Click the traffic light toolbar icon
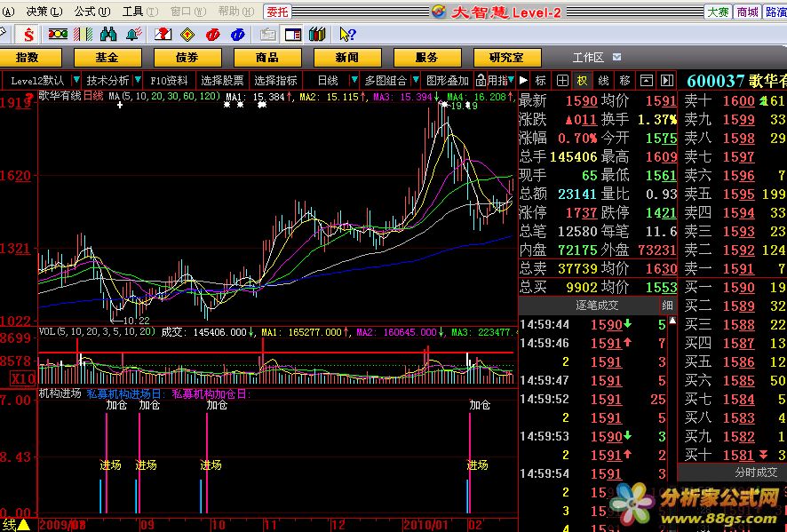Image resolution: width=787 pixels, height=532 pixels. pyautogui.click(x=58, y=34)
